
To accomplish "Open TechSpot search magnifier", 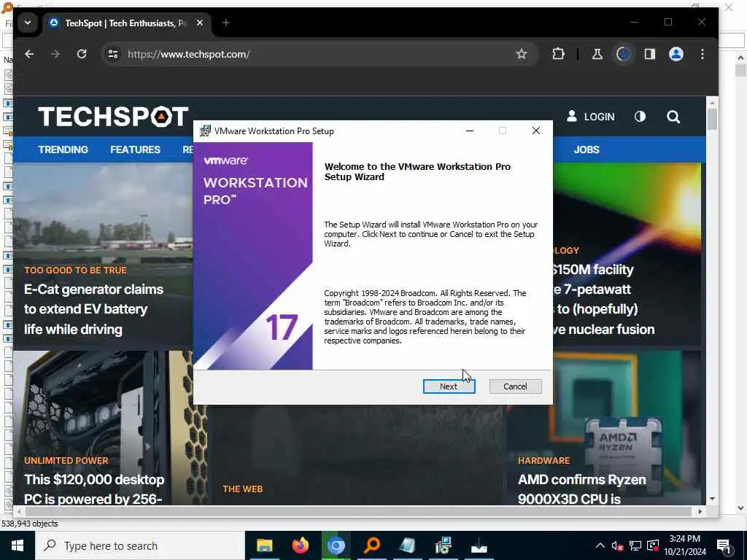I will 673,117.
